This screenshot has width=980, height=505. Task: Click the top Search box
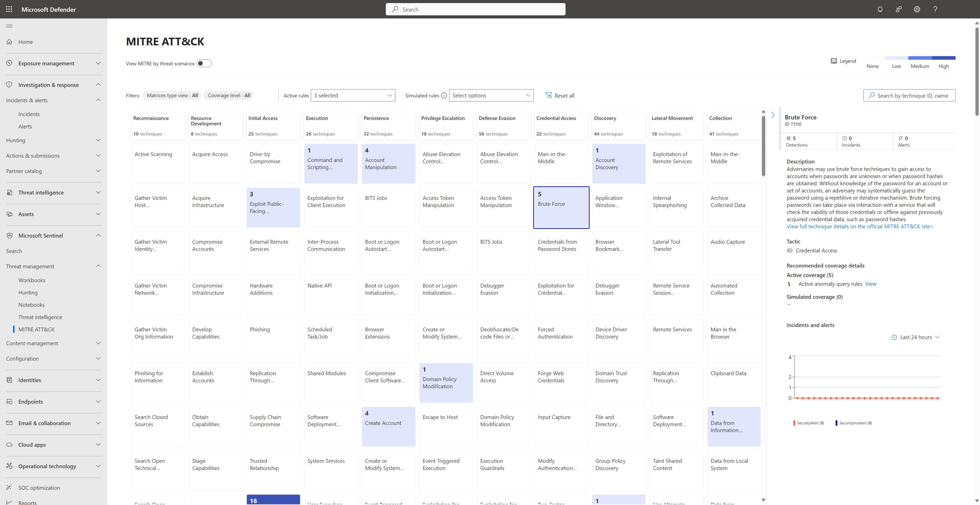point(475,9)
